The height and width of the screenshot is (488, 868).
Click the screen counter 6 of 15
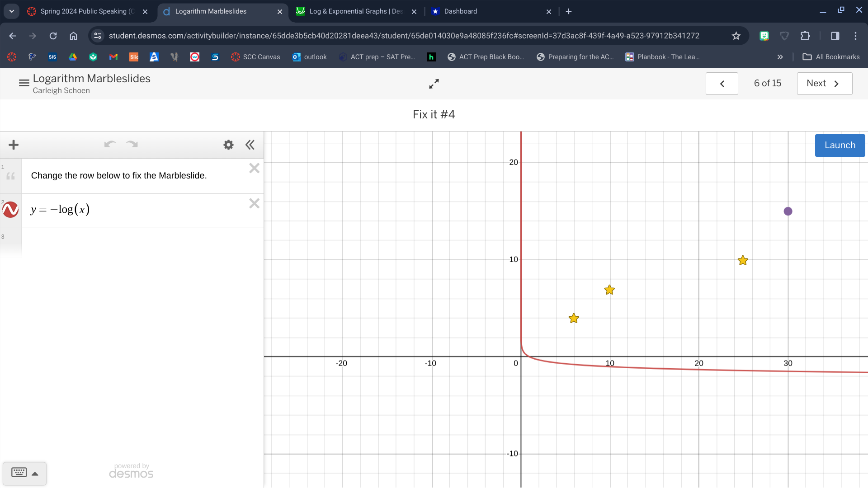[767, 83]
